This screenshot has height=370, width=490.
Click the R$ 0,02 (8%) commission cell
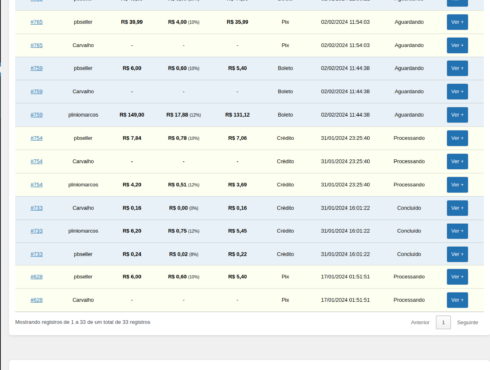point(183,254)
